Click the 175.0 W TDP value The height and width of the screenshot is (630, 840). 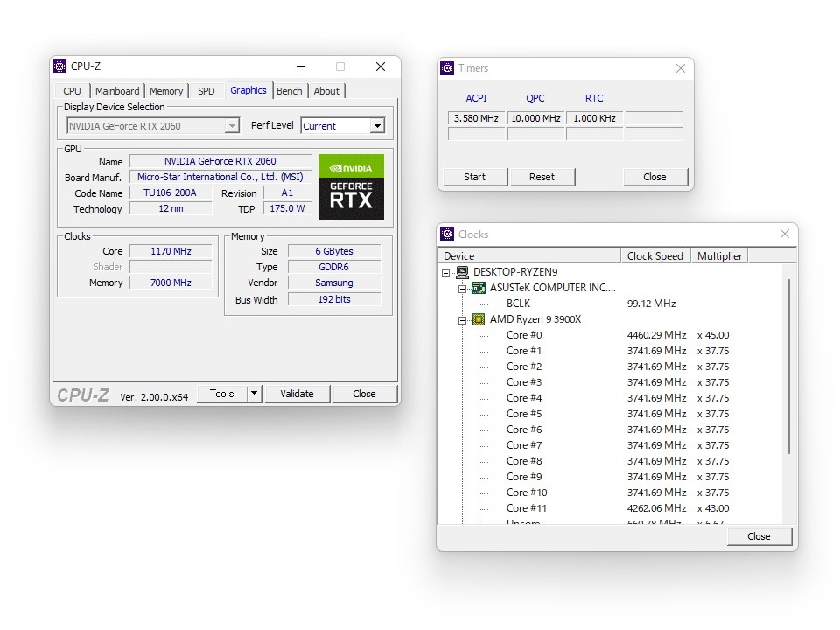(x=287, y=208)
